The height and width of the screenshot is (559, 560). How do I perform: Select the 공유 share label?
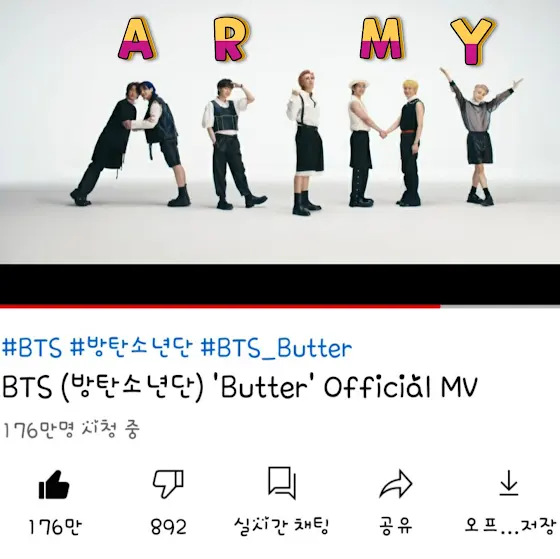[396, 527]
